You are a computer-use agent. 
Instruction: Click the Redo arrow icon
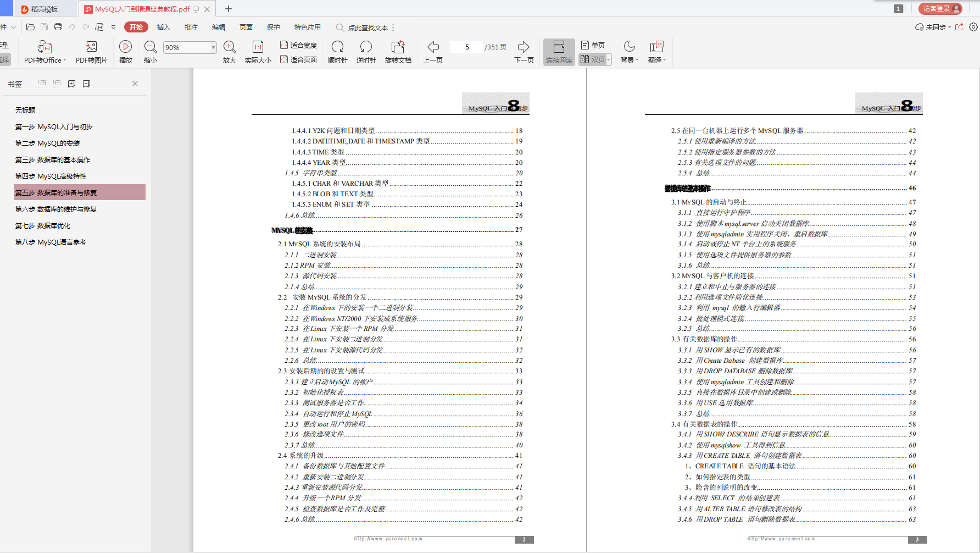(x=86, y=27)
